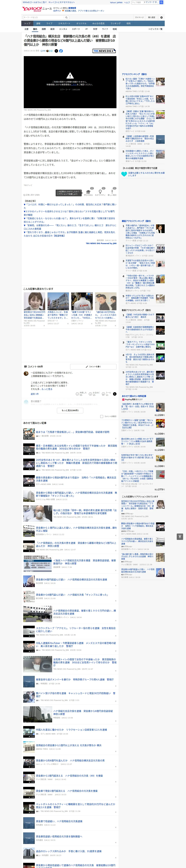
Task: Open the トピックス一覧 link
Action: point(156,29)
